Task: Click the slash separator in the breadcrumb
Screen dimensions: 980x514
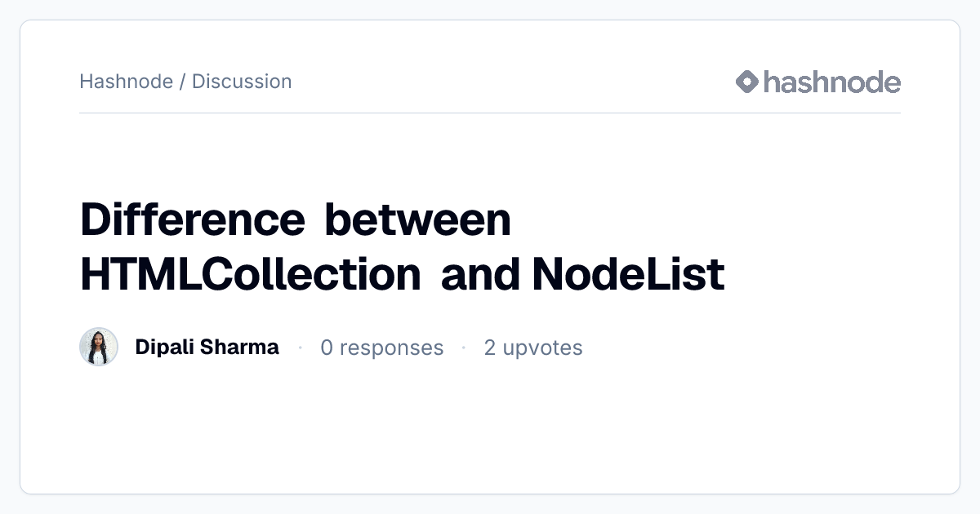Action: click(x=183, y=82)
